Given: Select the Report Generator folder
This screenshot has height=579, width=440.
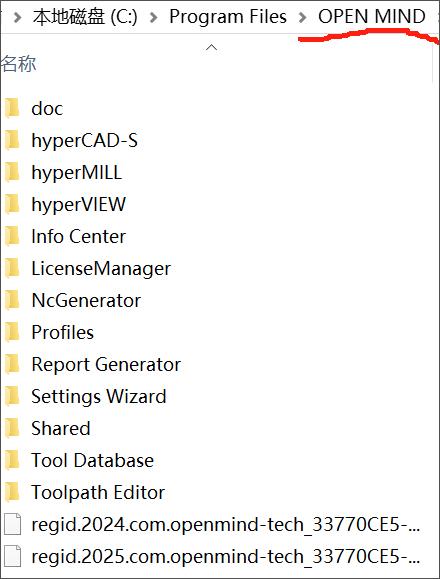Looking at the screenshot, I should 93,364.
